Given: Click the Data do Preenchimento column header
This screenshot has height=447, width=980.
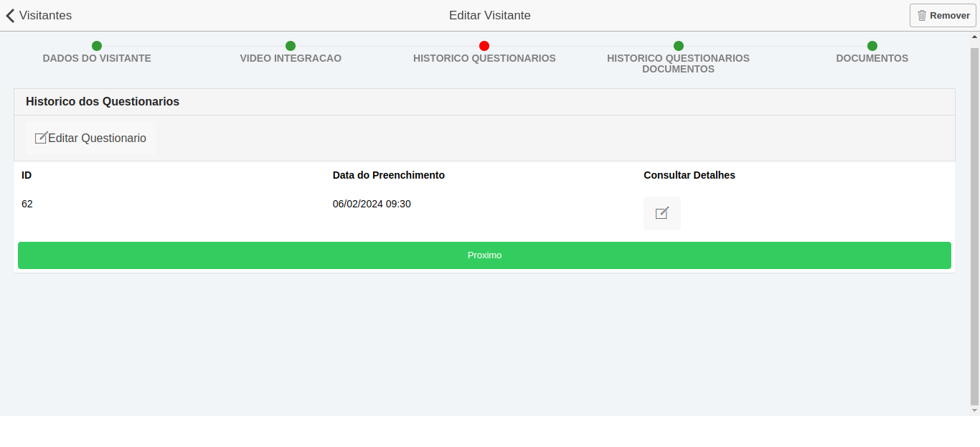Looking at the screenshot, I should 388,175.
